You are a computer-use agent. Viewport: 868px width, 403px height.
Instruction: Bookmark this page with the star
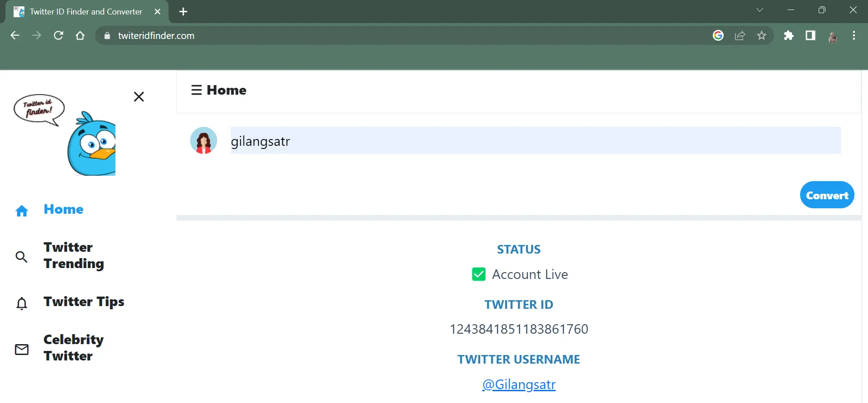pos(762,35)
